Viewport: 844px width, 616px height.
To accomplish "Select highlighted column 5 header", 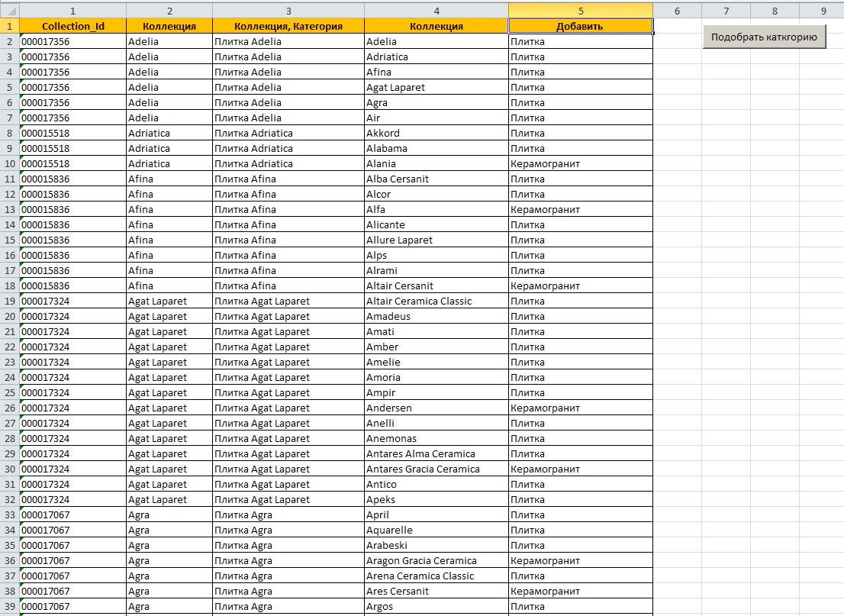I will click(x=581, y=11).
